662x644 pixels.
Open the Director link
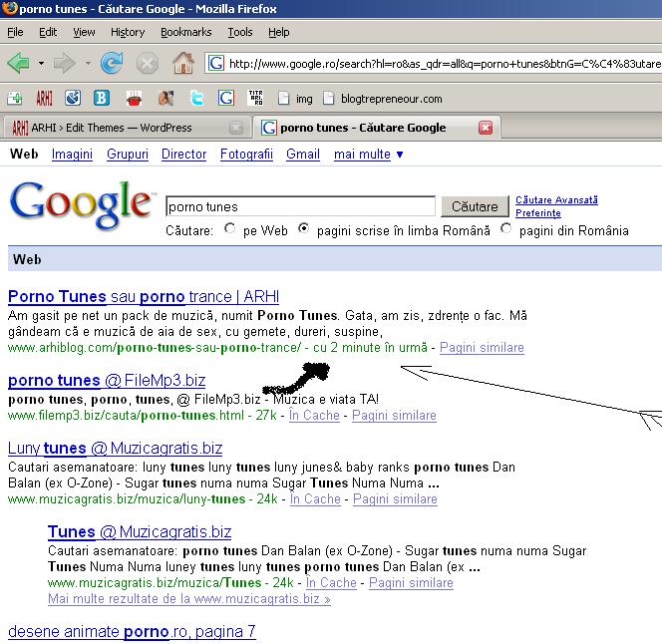184,155
